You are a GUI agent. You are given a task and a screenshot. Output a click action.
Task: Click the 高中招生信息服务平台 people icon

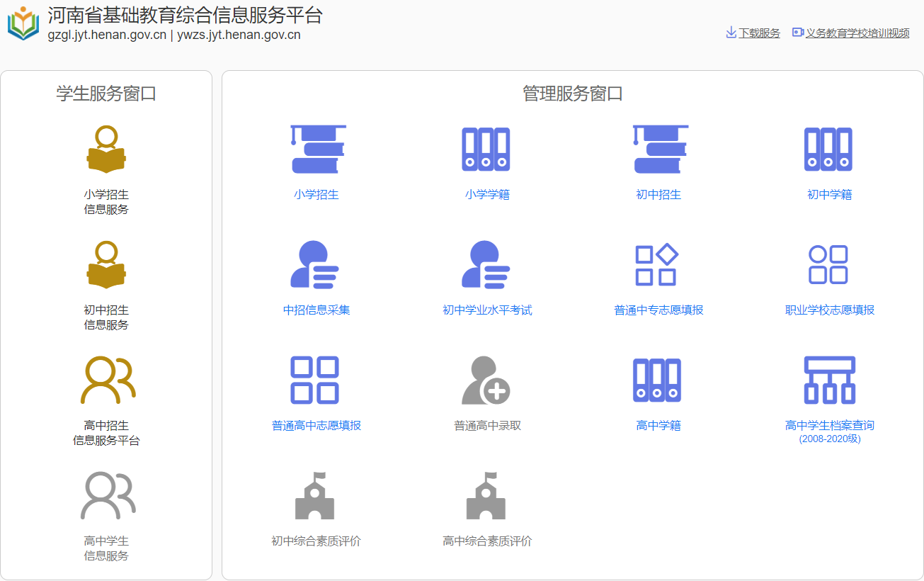point(107,380)
